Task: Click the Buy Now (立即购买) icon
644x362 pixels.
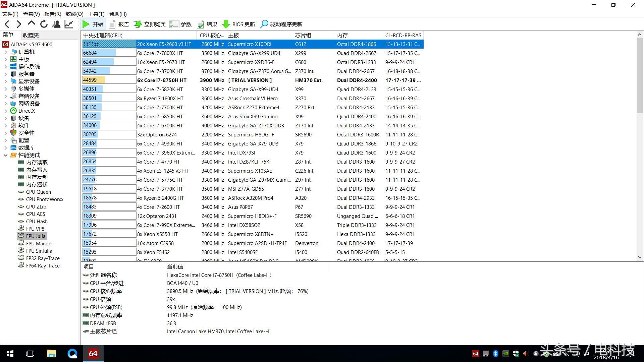Action: pos(138,24)
